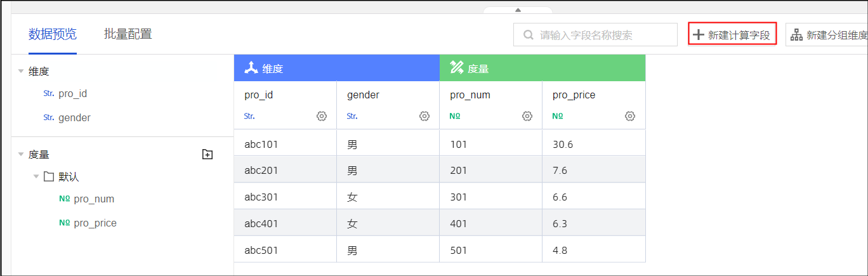Screen dimensions: 868x276
Task: Open settings gear for pro_num column
Action: coord(527,116)
